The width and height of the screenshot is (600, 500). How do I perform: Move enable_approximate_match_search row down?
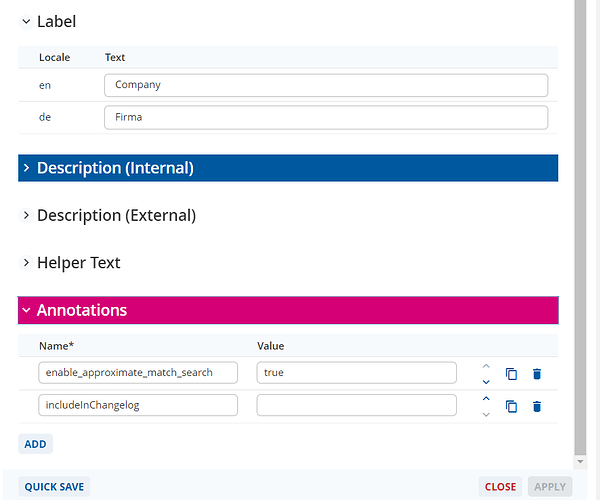point(486,382)
